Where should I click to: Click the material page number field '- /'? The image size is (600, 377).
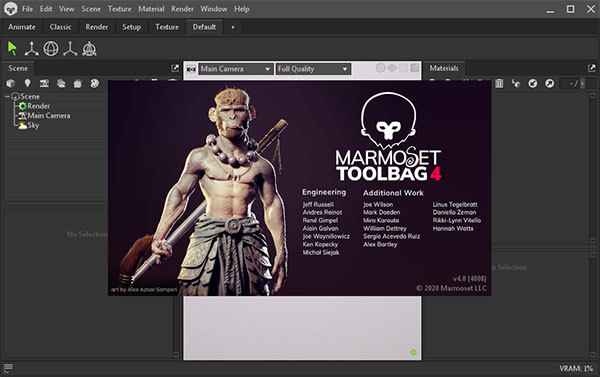pyautogui.click(x=570, y=83)
